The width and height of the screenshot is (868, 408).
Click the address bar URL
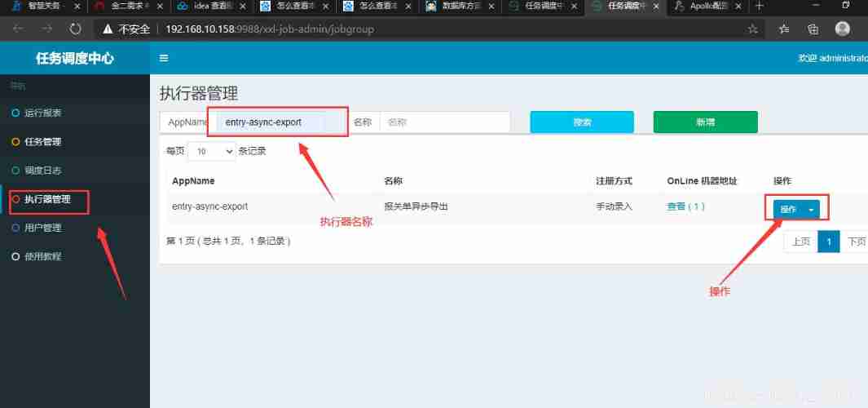(x=270, y=29)
